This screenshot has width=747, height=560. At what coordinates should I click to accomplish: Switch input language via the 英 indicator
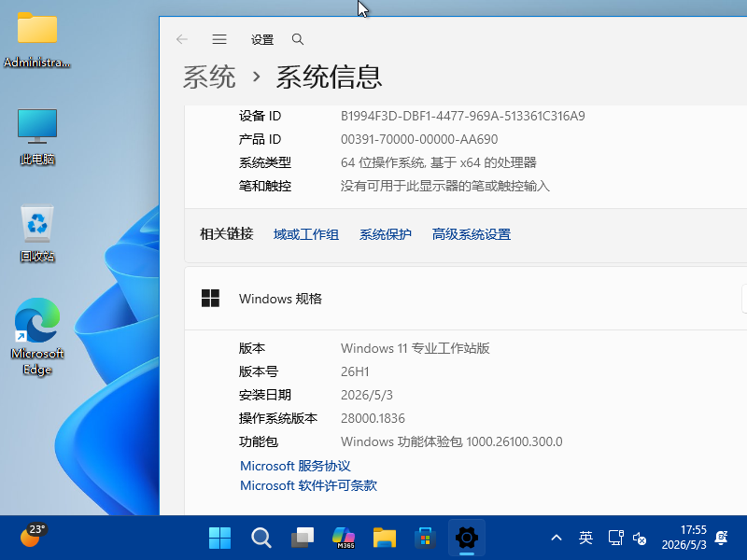585,539
